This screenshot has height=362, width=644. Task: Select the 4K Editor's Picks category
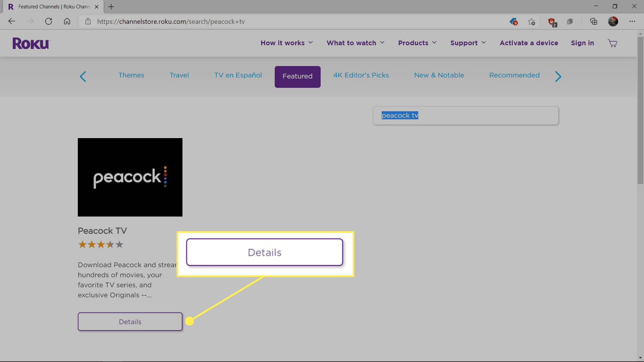coord(361,75)
